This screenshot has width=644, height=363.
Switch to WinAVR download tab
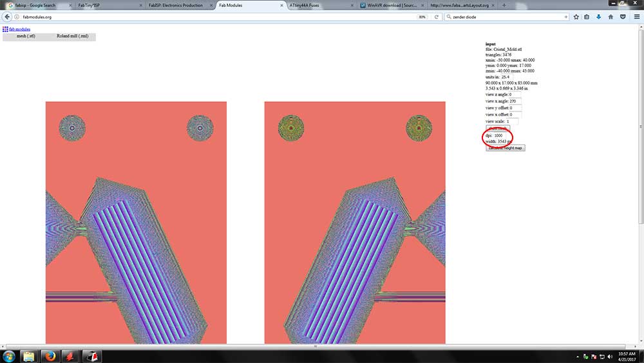[x=392, y=5]
